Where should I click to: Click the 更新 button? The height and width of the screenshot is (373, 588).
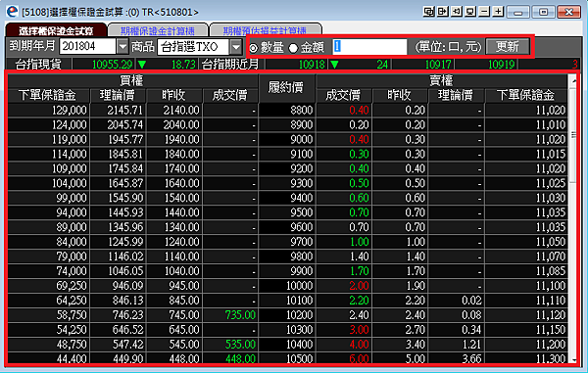tap(508, 47)
